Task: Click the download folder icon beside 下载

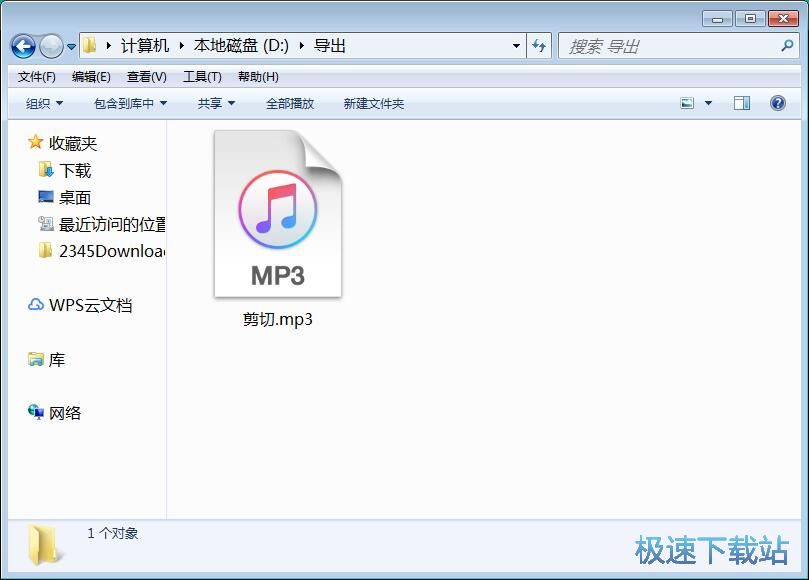Action: pos(46,169)
